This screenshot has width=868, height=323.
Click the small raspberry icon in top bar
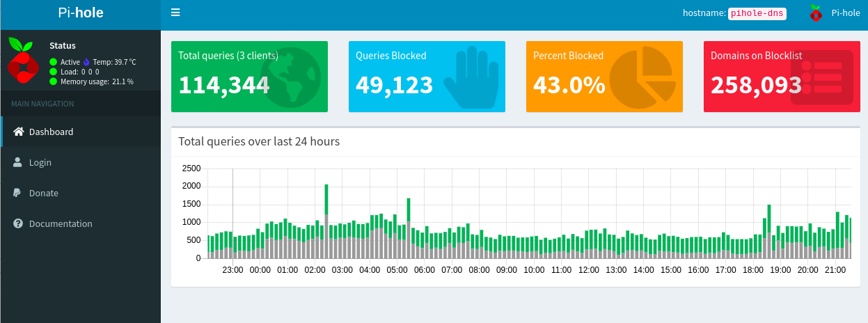[816, 13]
